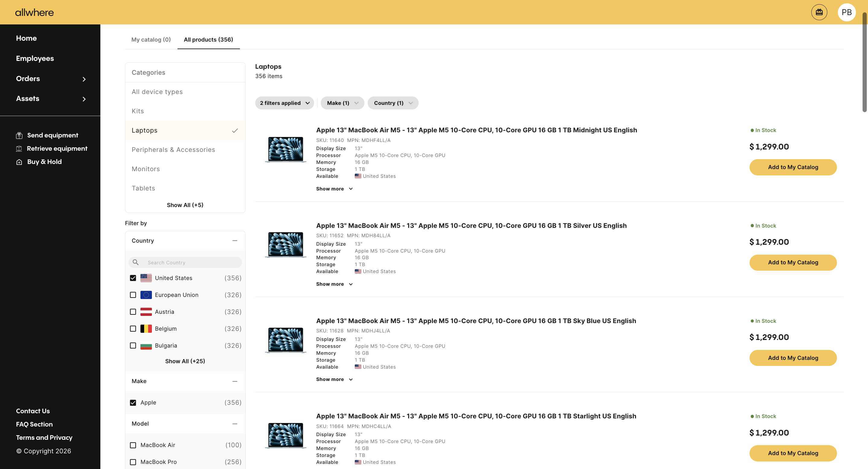The height and width of the screenshot is (469, 868).
Task: Click the Retrieve equipment box icon
Action: click(x=19, y=149)
